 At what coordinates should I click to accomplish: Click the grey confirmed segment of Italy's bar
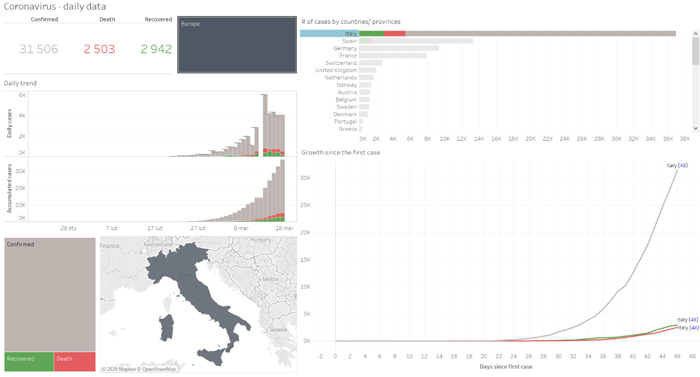541,34
